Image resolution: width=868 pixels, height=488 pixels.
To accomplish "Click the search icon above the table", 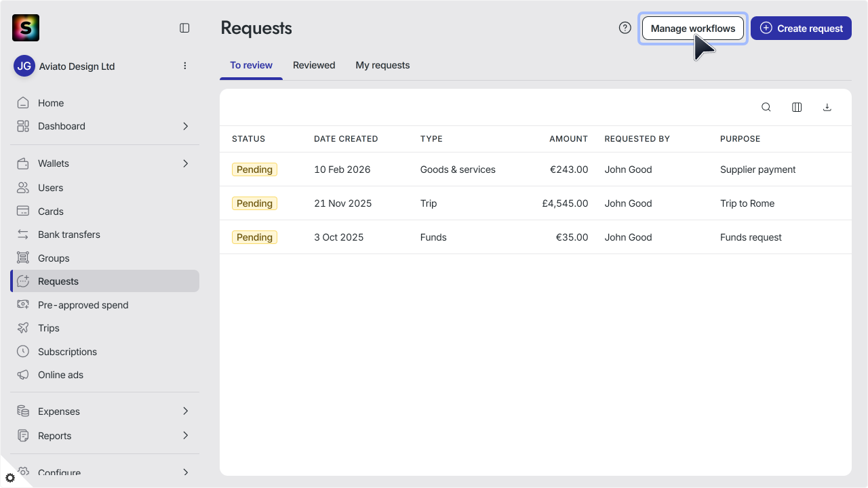I will pyautogui.click(x=766, y=107).
